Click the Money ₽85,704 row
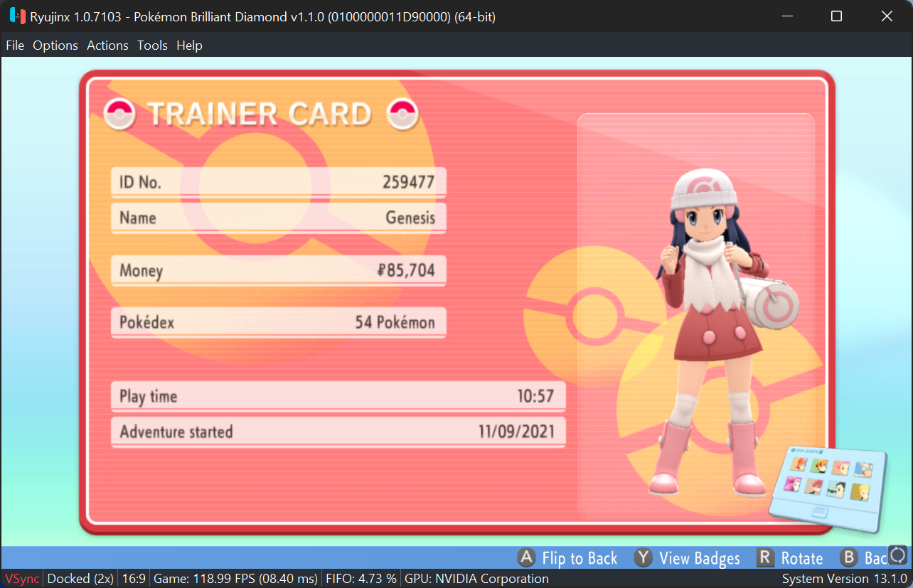913x588 pixels. [x=279, y=270]
